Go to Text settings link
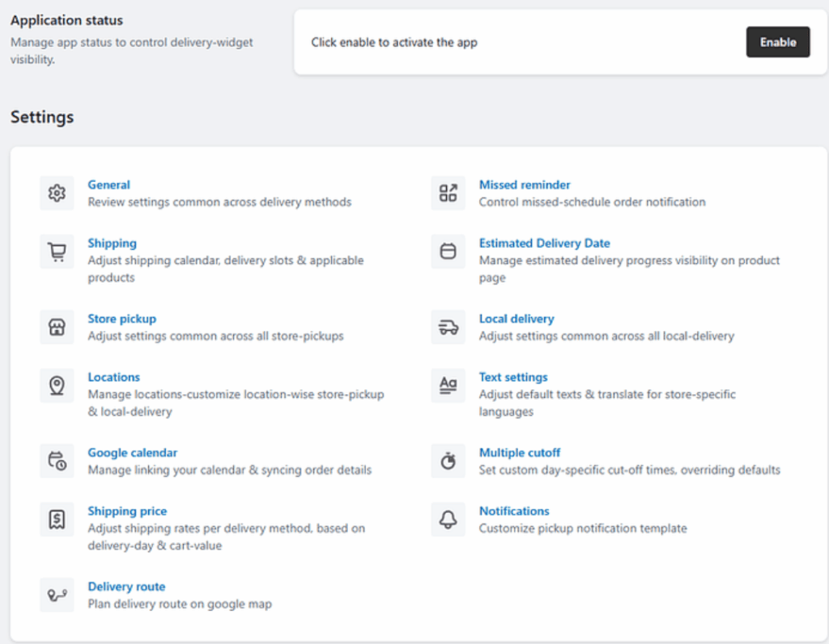Viewport: 829px width, 644px height. [513, 377]
